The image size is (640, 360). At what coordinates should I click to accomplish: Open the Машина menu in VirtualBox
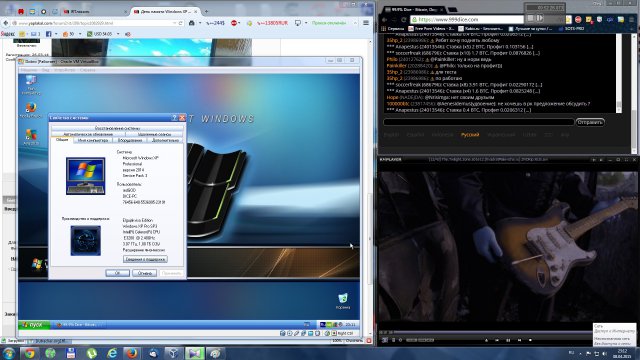pos(28,70)
